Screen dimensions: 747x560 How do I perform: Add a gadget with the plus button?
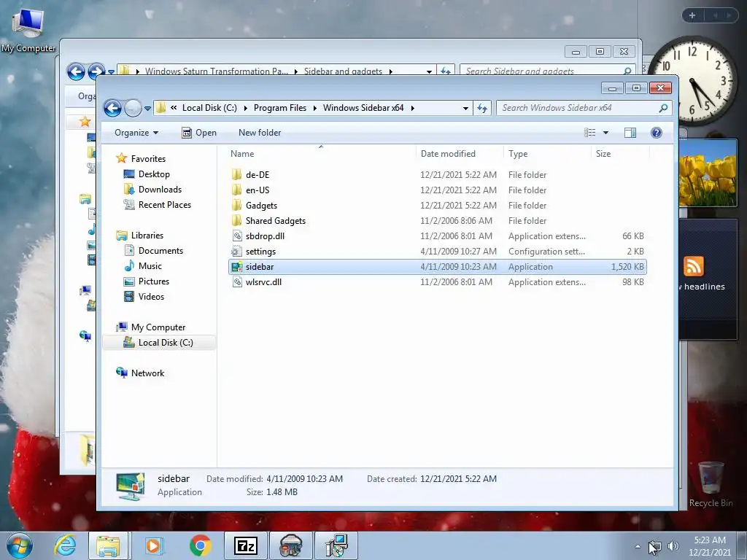[x=692, y=15]
